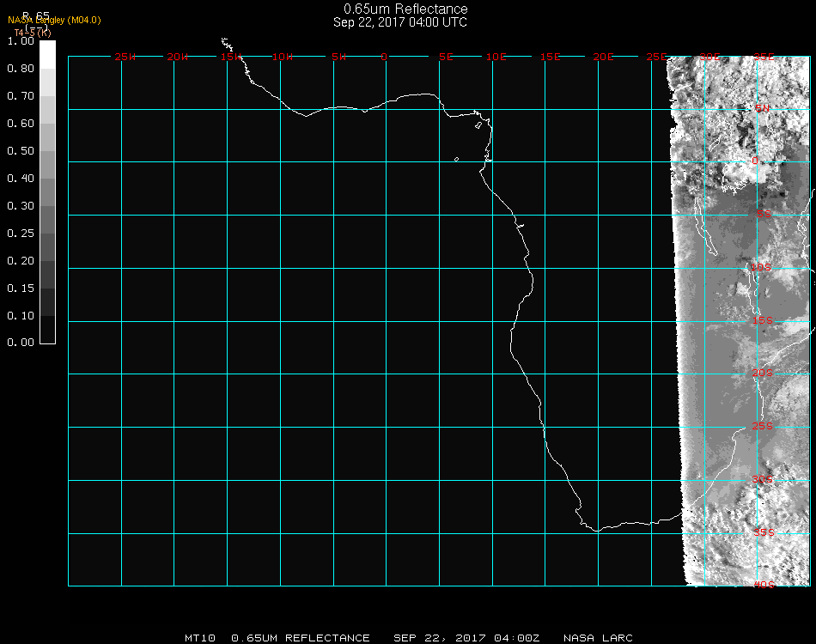Click the footer 'SEP 22, 2017 04:00Z' text

pyautogui.click(x=467, y=638)
